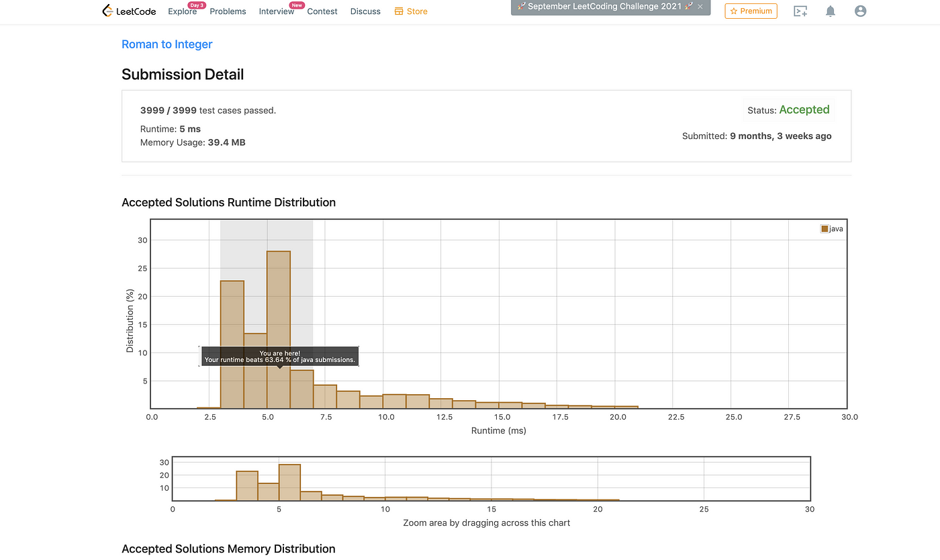
Task: Click the 'You are here!' tooltip
Action: [x=279, y=357]
